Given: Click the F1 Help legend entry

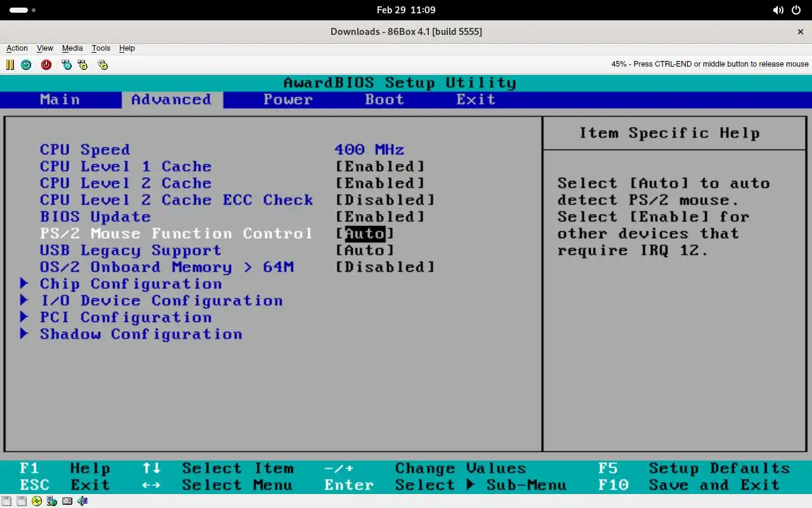Looking at the screenshot, I should pyautogui.click(x=65, y=469).
